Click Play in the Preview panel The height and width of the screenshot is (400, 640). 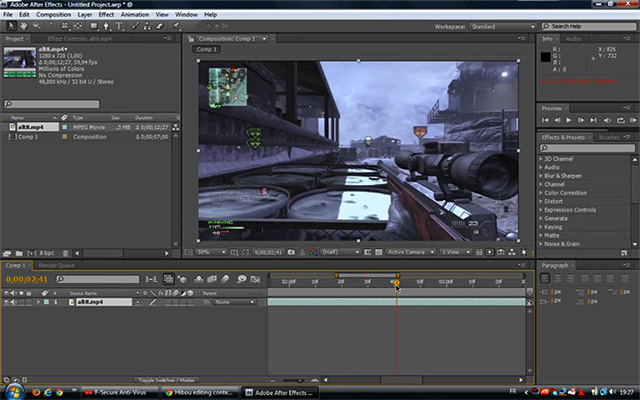pos(568,119)
